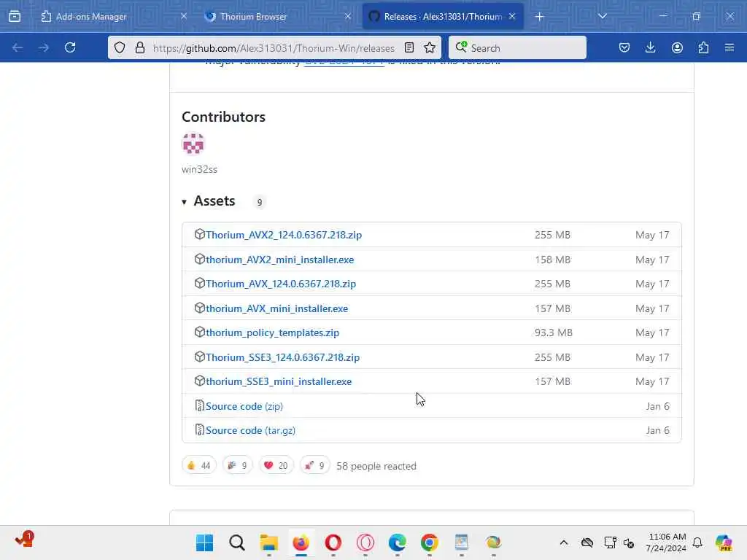Open the Firefox account menu
This screenshot has height=560, width=747.
point(677,47)
